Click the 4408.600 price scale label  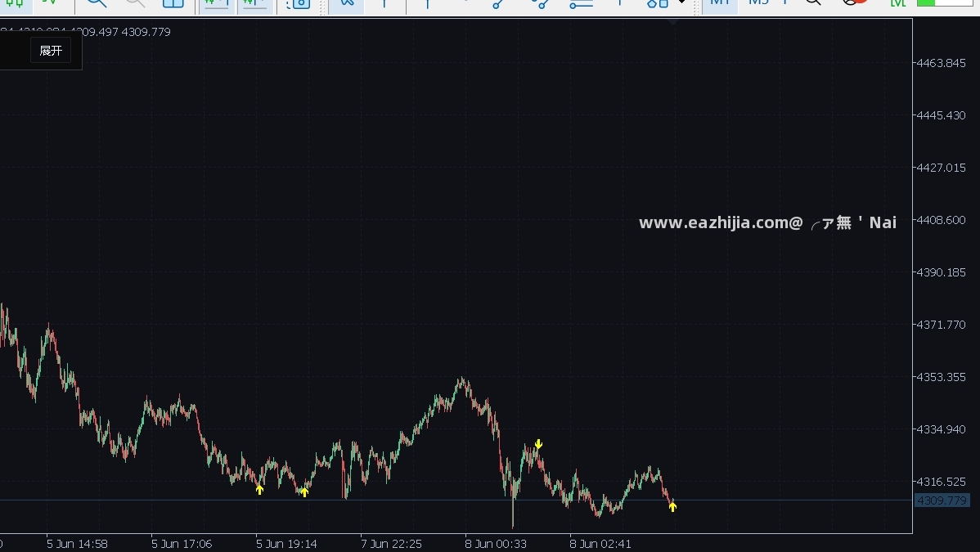click(x=942, y=220)
